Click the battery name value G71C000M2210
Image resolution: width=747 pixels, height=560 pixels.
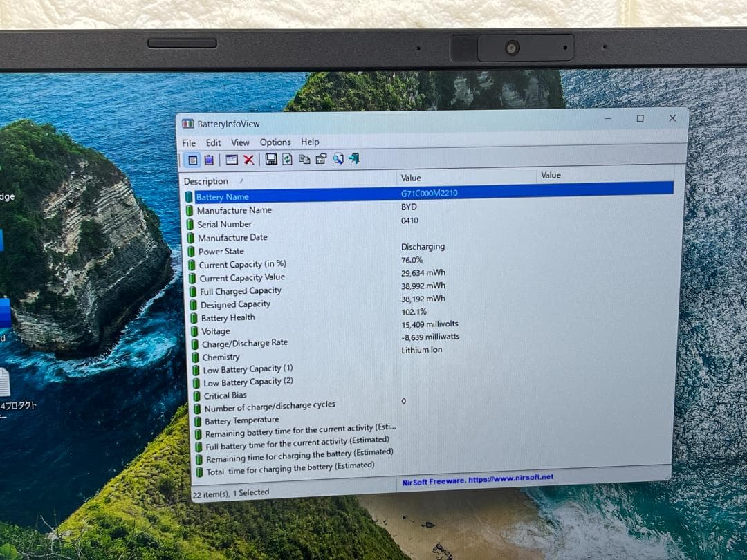pyautogui.click(x=429, y=194)
